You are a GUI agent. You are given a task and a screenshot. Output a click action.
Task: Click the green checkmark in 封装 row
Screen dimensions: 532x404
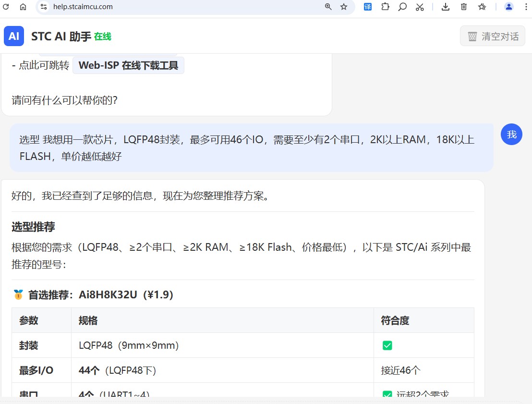pyautogui.click(x=387, y=345)
